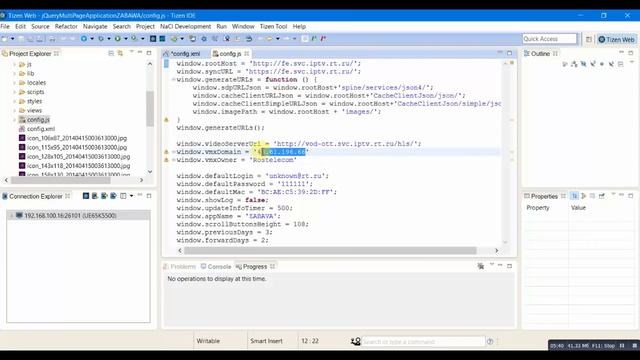
Task: Click the second dark blue square toolbar icon
Action: click(162, 39)
